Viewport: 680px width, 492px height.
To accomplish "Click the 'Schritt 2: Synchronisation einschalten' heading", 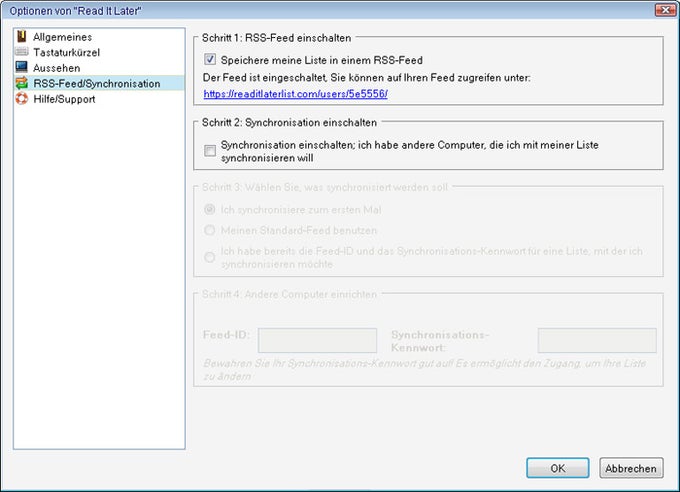I will pos(289,122).
